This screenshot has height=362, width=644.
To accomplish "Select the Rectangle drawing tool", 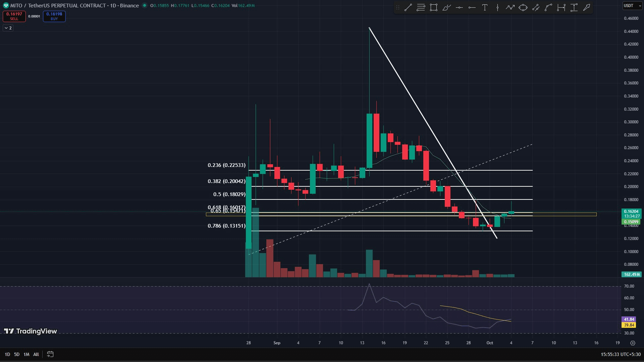I will pyautogui.click(x=434, y=7).
